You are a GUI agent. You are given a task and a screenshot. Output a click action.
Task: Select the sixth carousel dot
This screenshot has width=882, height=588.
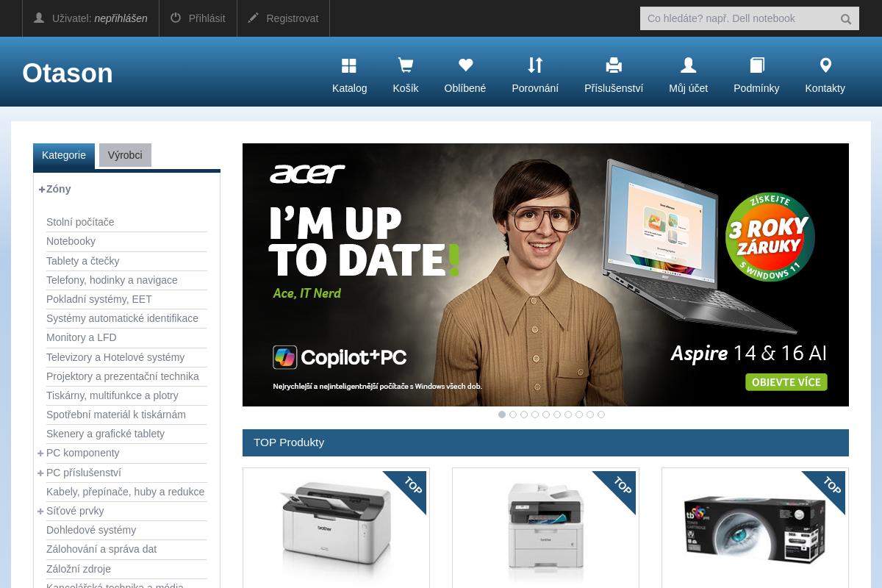pyautogui.click(x=557, y=415)
